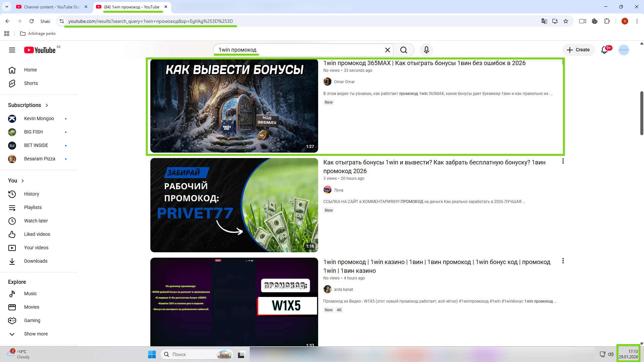This screenshot has height=362, width=644.
Task: Click the volume icon in system tray
Action: click(x=611, y=354)
